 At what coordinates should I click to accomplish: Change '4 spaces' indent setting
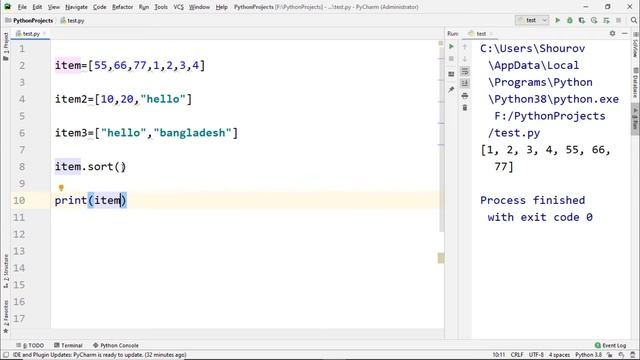tap(559, 355)
